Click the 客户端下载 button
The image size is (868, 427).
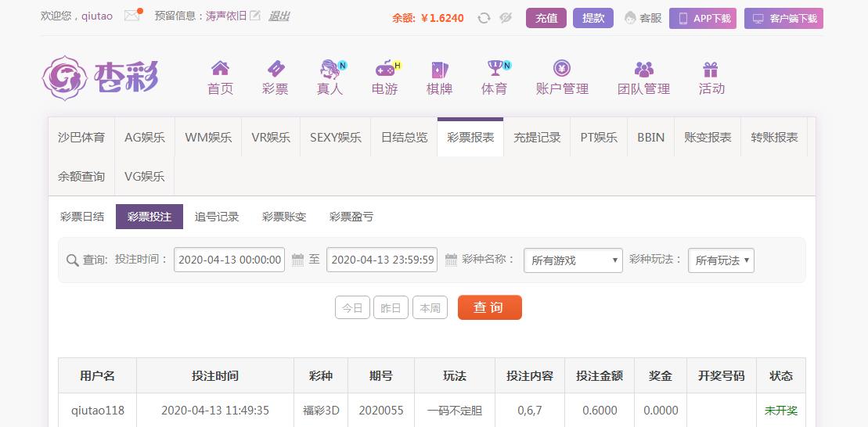coord(783,18)
